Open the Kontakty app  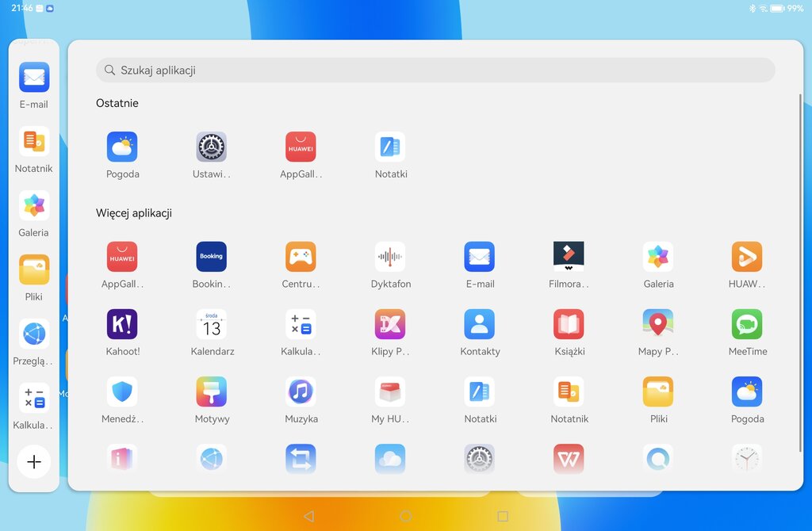point(480,324)
